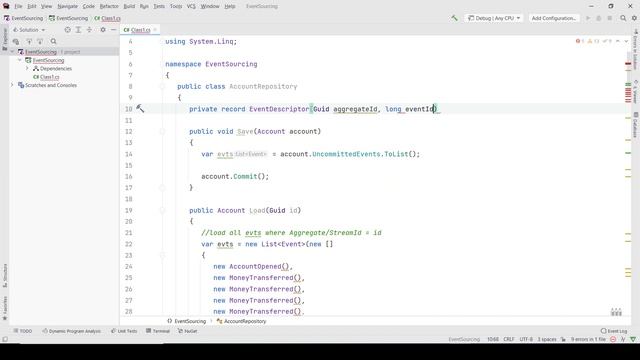640x360 pixels.
Task: Click Expand All icon in Solution panel
Action: (78, 30)
